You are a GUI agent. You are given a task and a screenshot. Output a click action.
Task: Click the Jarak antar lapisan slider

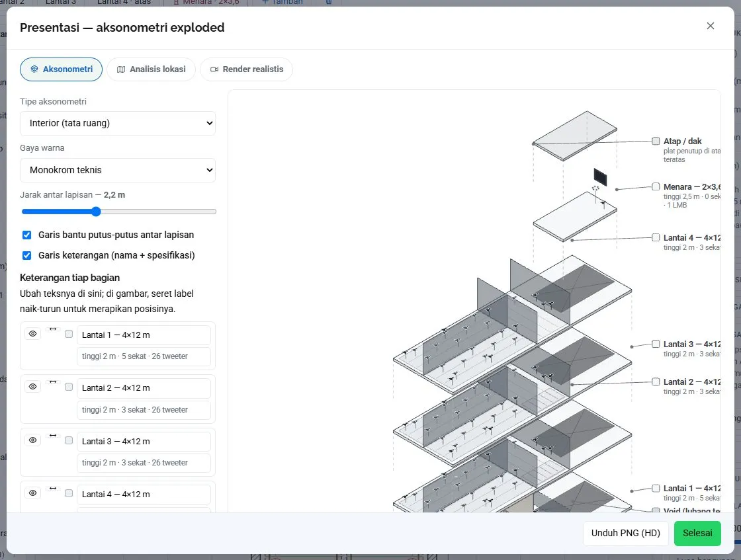[x=118, y=212]
